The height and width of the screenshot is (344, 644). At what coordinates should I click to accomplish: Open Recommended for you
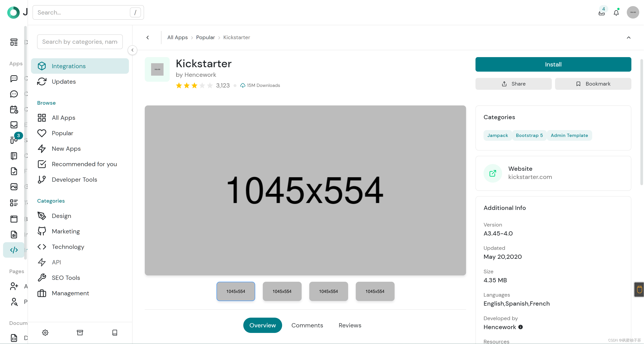pos(80,164)
